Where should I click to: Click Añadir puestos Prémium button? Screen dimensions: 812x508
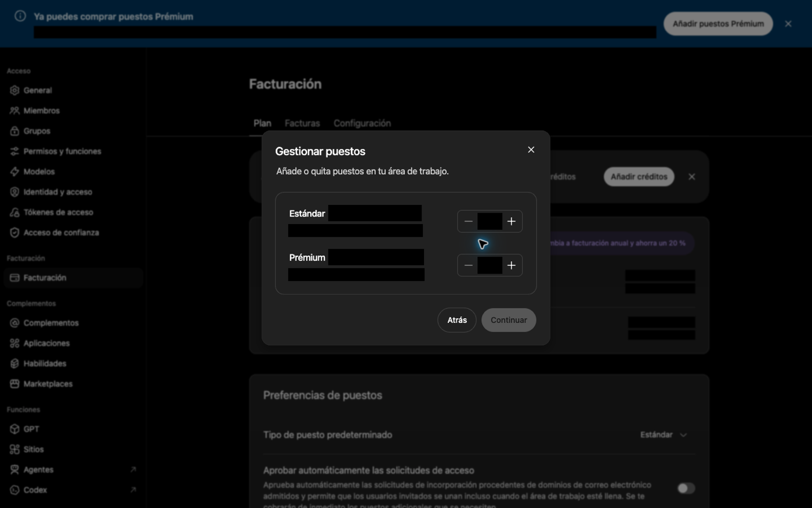point(718,24)
